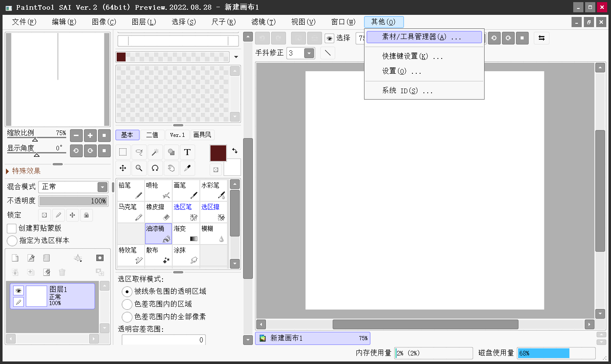Choose the 画笔 brush tool

pos(186,190)
